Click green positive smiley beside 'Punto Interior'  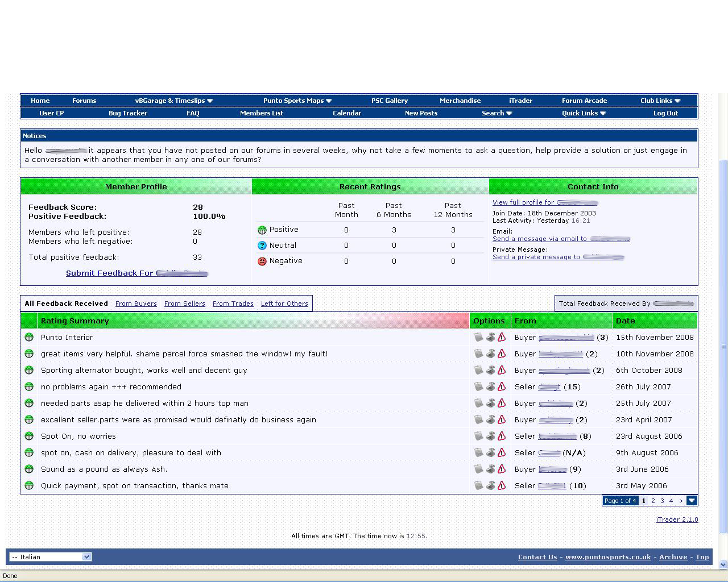pos(29,337)
